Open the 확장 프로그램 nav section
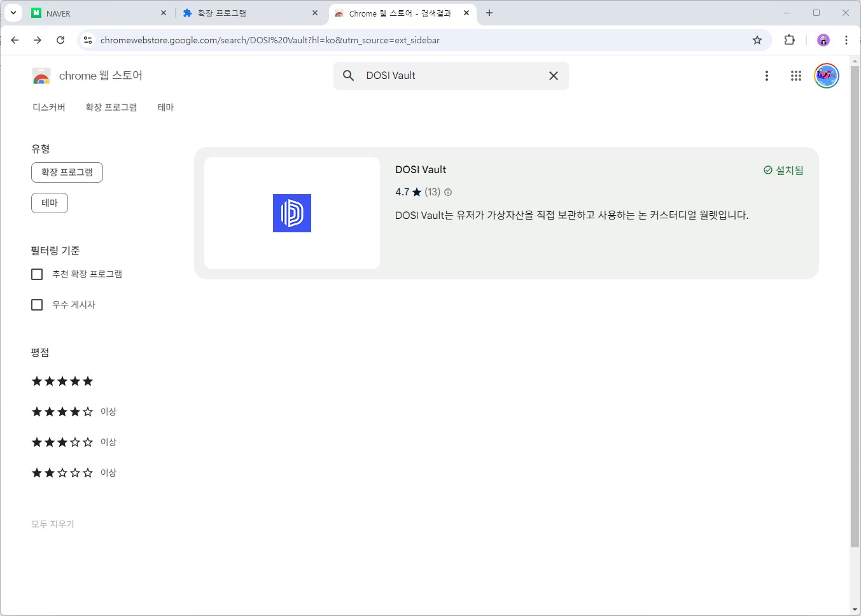The image size is (861, 616). click(111, 108)
